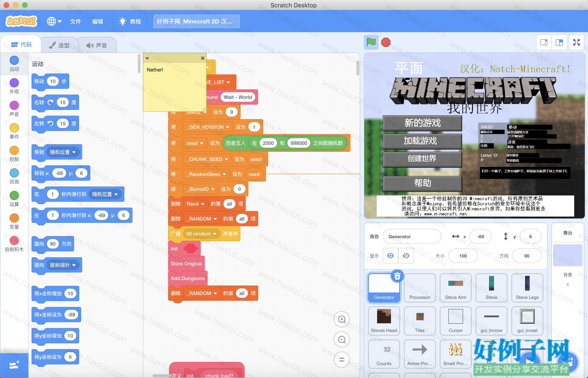This screenshot has width=588, height=378.
Task: Open the fill random broadcast dropdown
Action: (201, 234)
